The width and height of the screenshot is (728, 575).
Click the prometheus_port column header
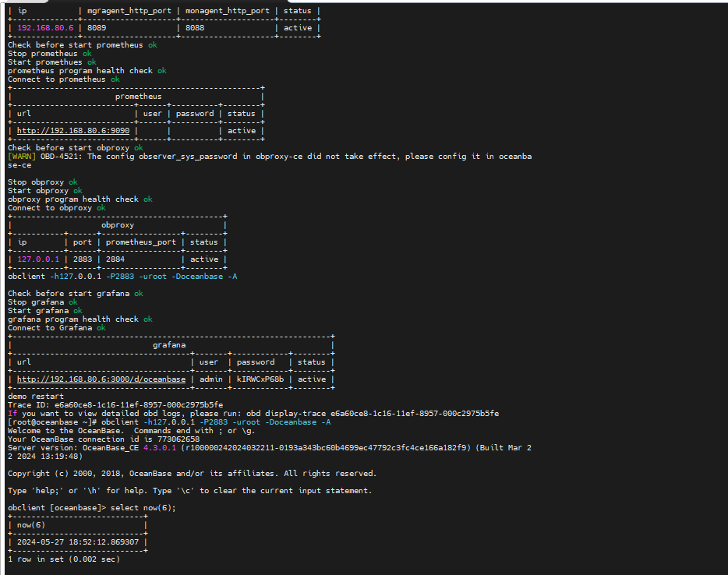tap(140, 242)
